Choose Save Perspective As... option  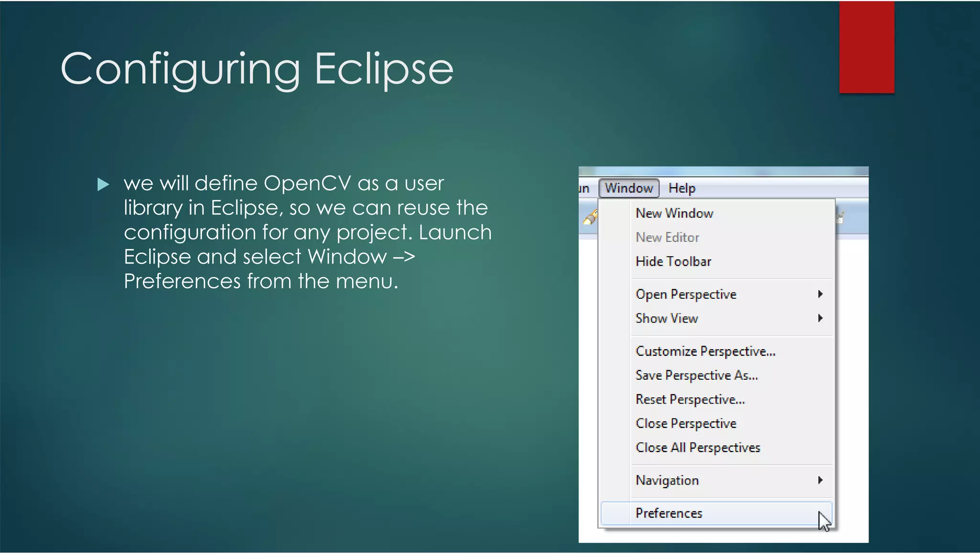697,375
